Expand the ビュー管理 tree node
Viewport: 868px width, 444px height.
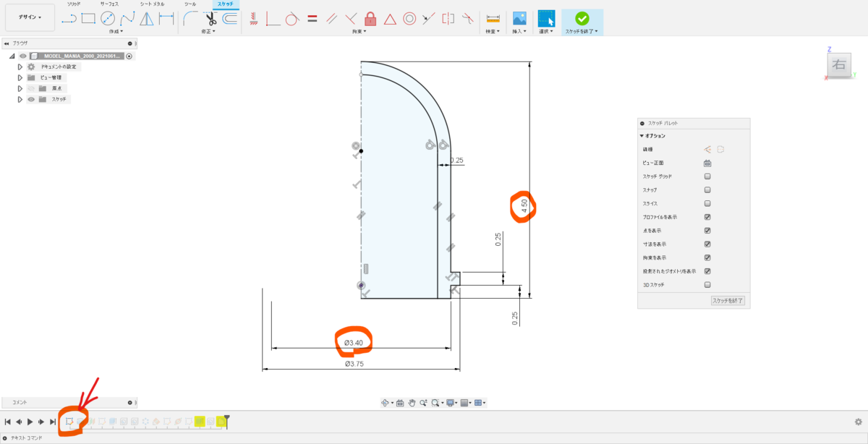20,77
